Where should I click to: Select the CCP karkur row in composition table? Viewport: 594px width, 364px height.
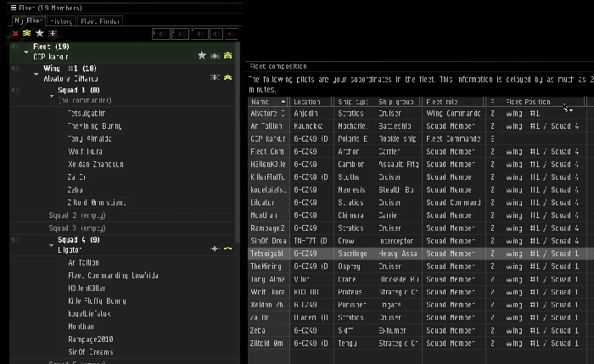pyautogui.click(x=421, y=138)
